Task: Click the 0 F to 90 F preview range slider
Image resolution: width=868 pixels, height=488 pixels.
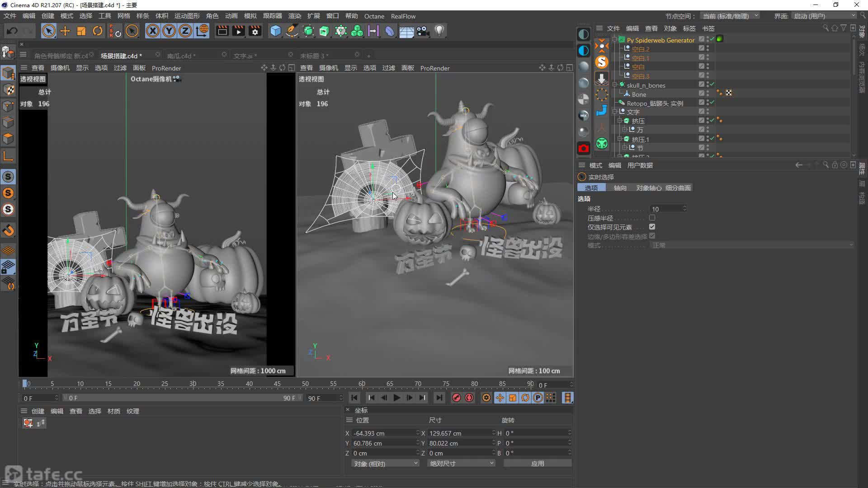Action: tap(183, 398)
